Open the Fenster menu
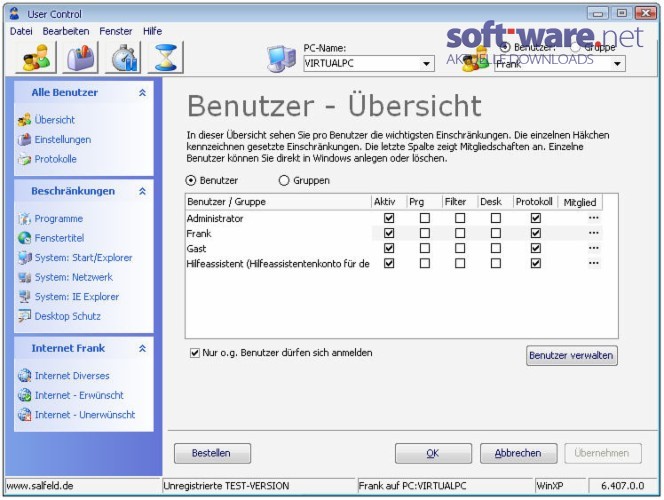 click(x=116, y=31)
